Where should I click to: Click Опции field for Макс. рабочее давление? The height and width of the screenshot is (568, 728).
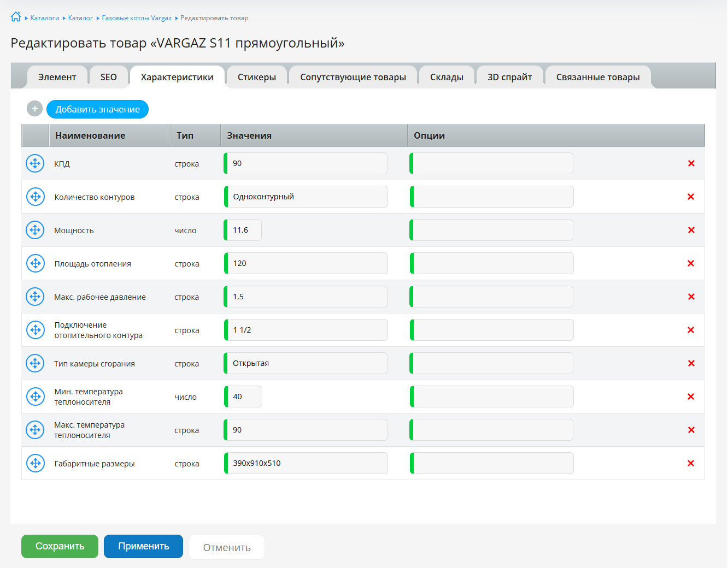click(491, 297)
